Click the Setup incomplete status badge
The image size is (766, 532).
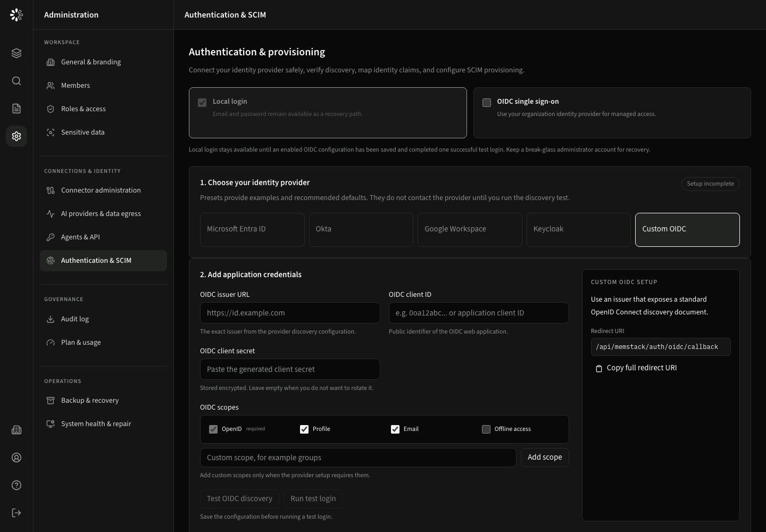point(710,184)
